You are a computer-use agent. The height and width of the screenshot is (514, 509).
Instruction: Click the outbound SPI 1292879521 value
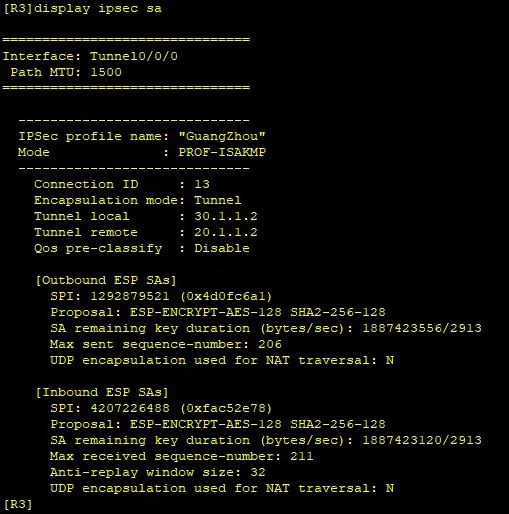pyautogui.click(x=130, y=296)
